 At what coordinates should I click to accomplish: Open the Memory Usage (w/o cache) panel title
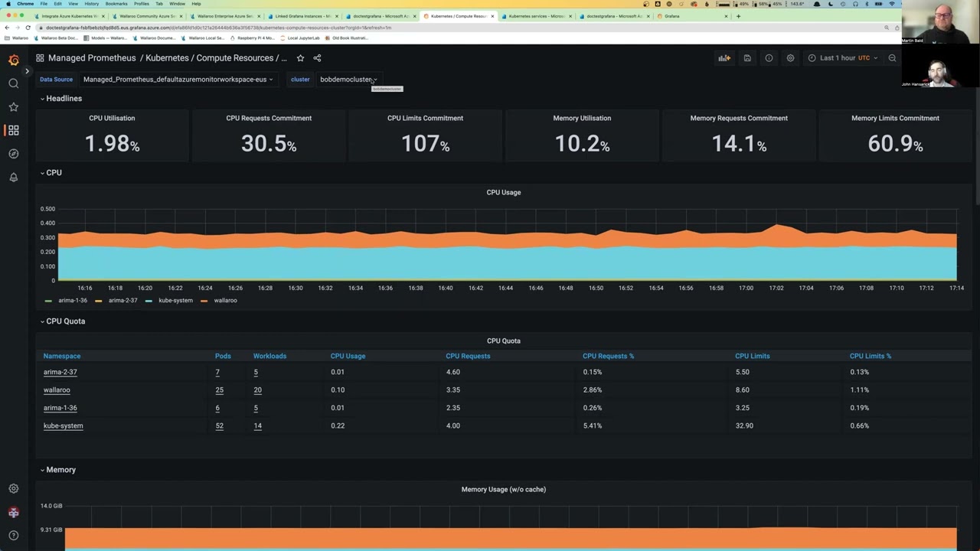(x=504, y=490)
